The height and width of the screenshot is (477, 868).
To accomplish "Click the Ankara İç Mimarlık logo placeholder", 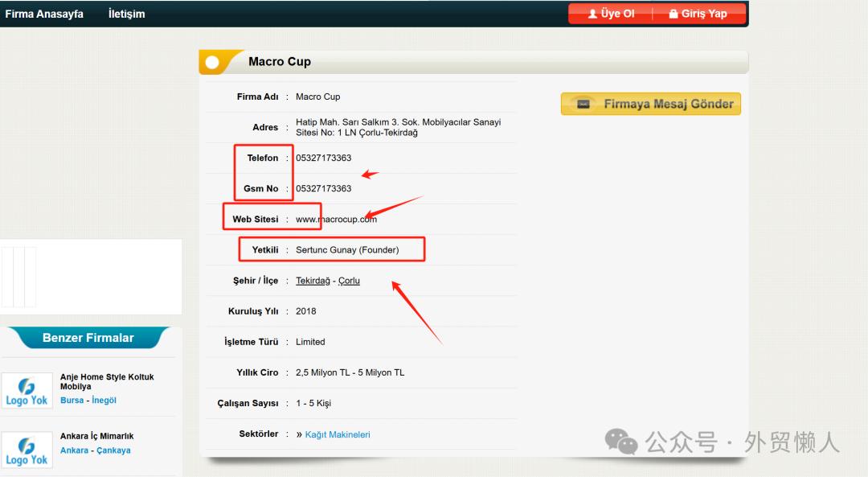I will tap(27, 450).
